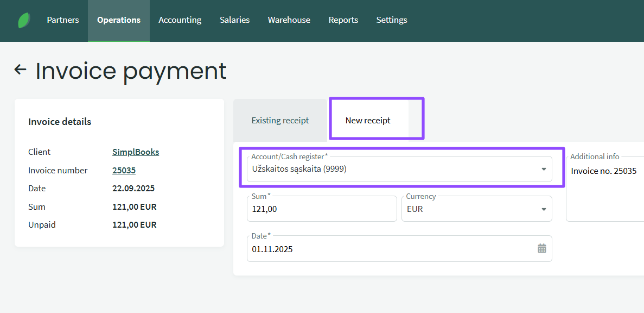644x313 pixels.
Task: Open the SimplBooks client link
Action: (136, 152)
